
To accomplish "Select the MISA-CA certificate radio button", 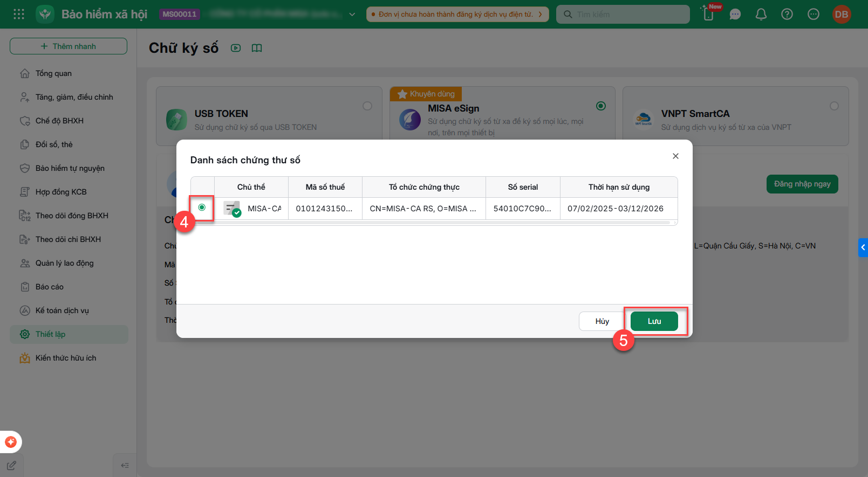I will (x=202, y=208).
